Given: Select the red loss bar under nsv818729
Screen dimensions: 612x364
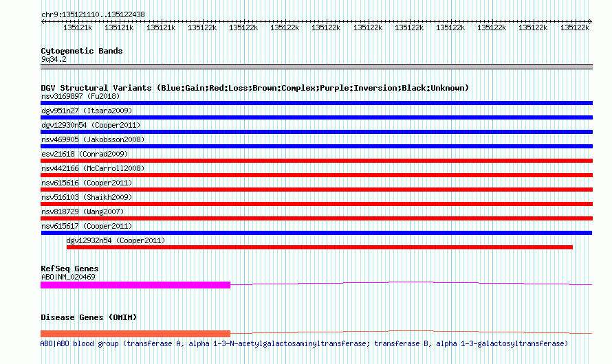Looking at the screenshot, I should click(x=316, y=218).
